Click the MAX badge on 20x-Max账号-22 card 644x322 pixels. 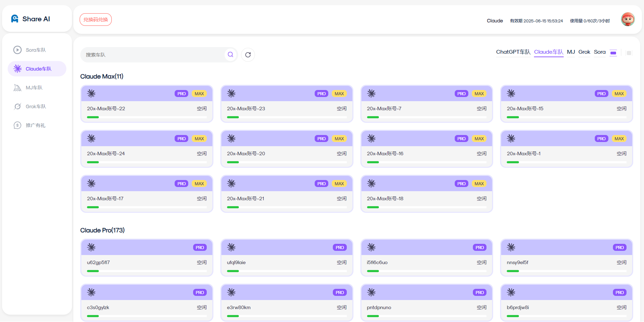point(199,93)
